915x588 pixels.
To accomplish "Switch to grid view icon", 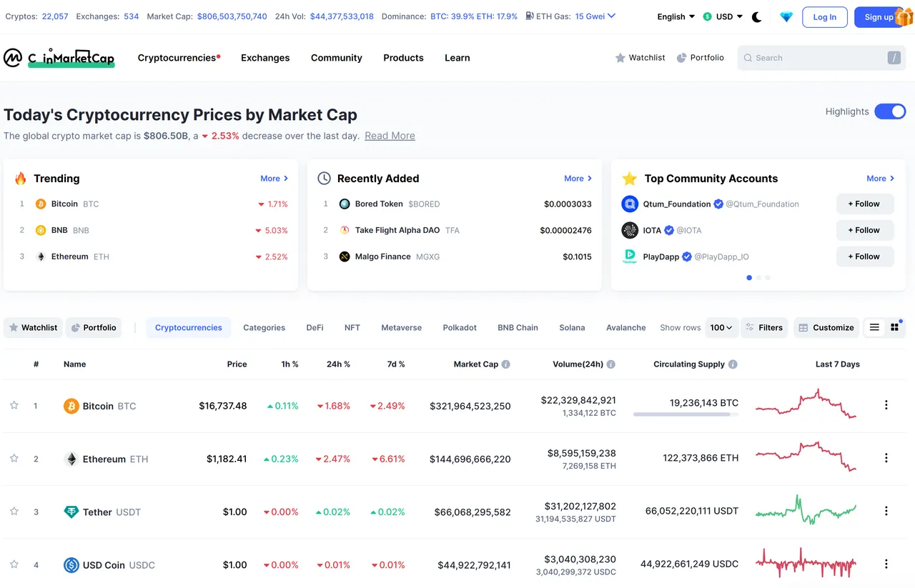I will click(894, 327).
